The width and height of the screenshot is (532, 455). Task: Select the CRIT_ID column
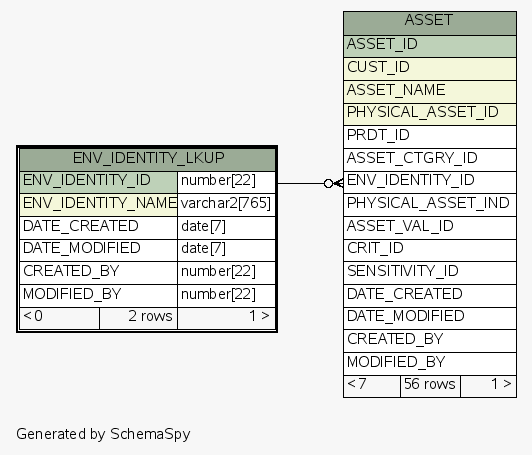point(430,250)
